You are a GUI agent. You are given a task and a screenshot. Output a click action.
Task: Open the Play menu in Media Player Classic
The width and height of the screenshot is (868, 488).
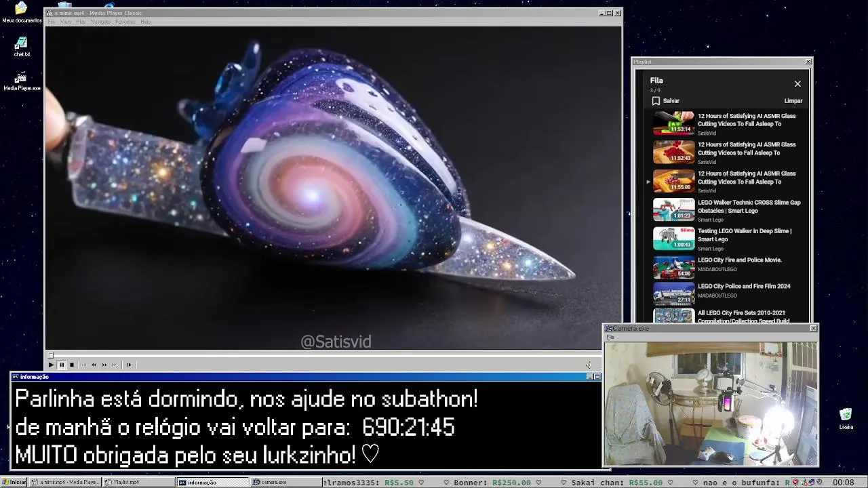[x=81, y=22]
